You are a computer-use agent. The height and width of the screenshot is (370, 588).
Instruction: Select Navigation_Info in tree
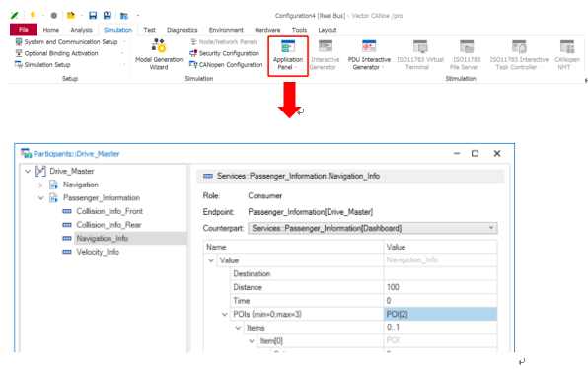pos(103,239)
